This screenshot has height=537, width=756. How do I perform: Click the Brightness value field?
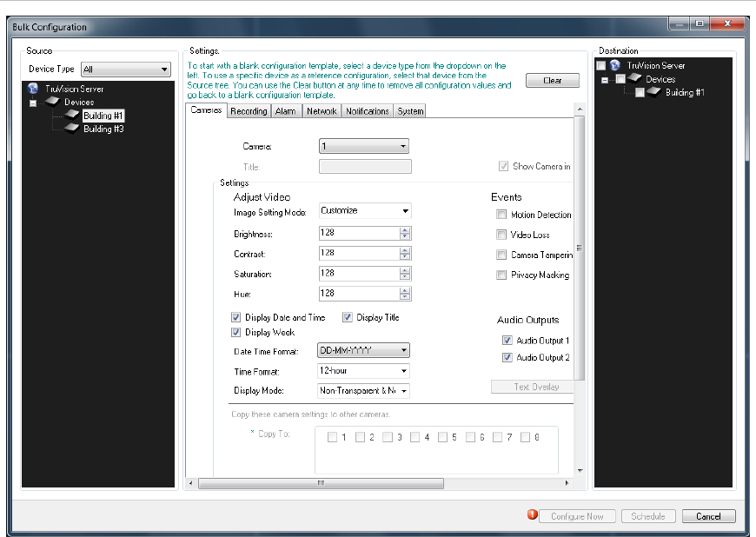[x=359, y=234]
